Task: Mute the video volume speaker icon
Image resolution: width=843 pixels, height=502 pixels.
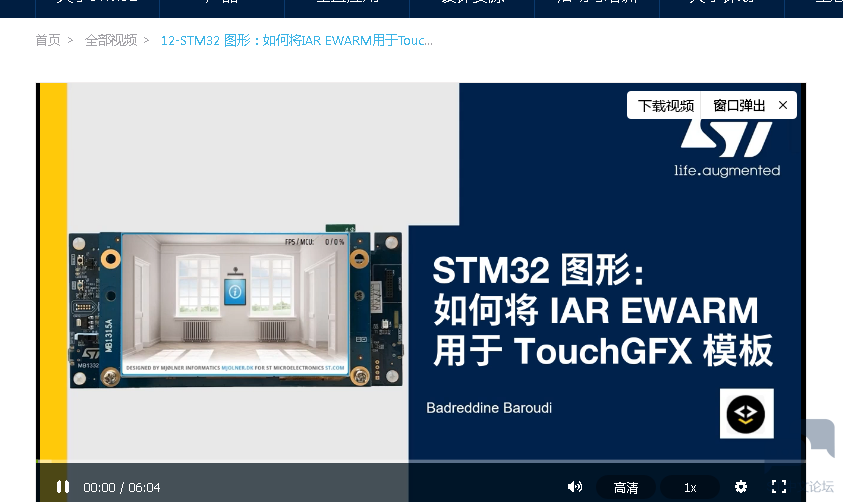Action: pos(575,487)
